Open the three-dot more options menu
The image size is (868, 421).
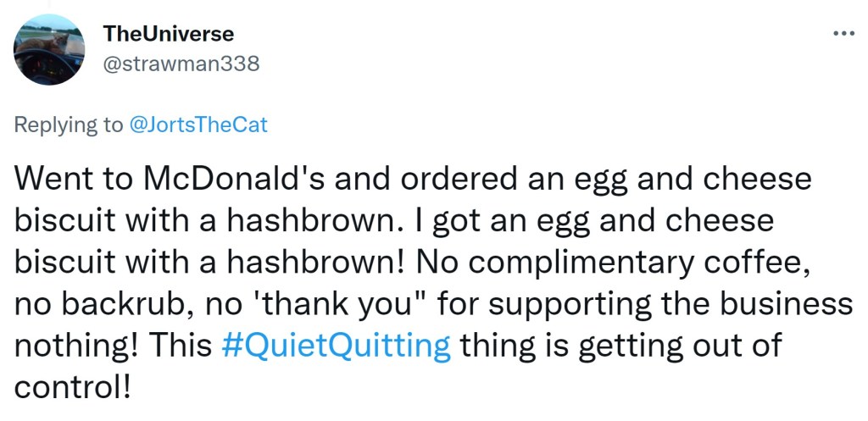pyautogui.click(x=843, y=34)
